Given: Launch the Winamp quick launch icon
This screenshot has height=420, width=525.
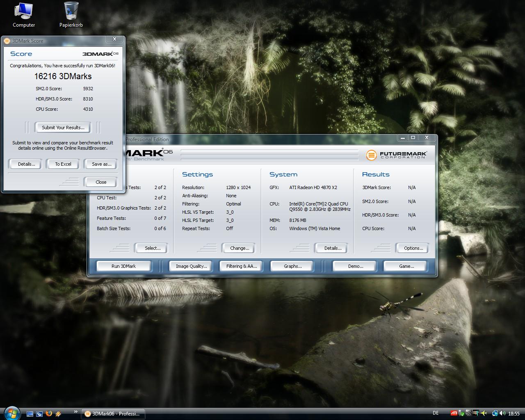Looking at the screenshot, I should click(x=58, y=414).
